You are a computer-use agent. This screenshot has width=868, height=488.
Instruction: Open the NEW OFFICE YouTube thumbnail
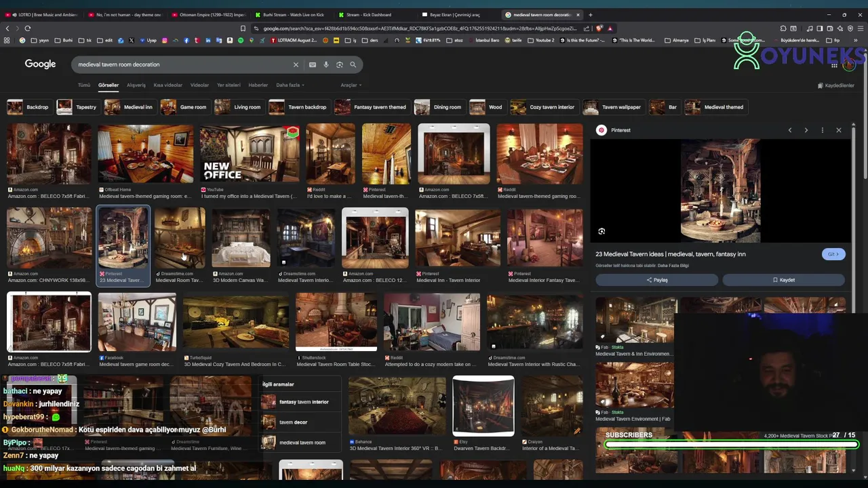[249, 153]
